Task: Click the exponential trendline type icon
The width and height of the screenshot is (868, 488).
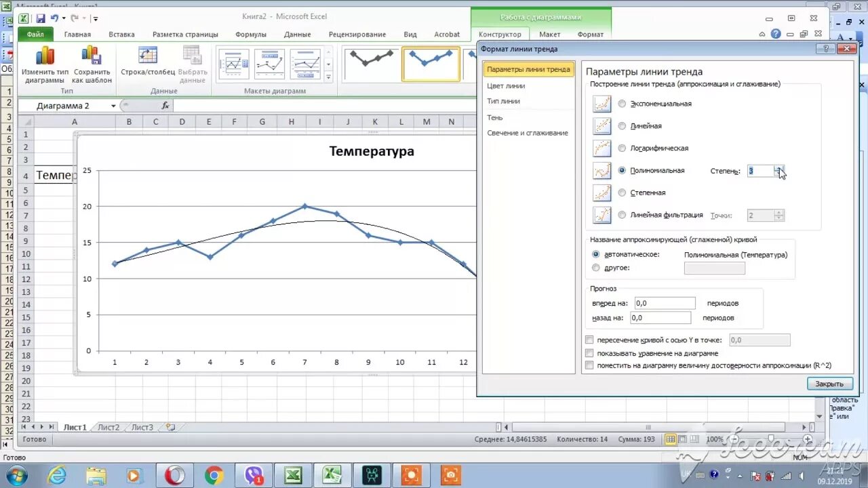Action: tap(601, 104)
